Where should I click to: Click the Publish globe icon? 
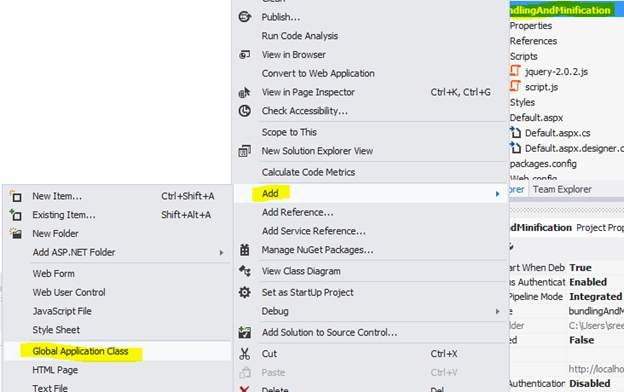(x=245, y=17)
